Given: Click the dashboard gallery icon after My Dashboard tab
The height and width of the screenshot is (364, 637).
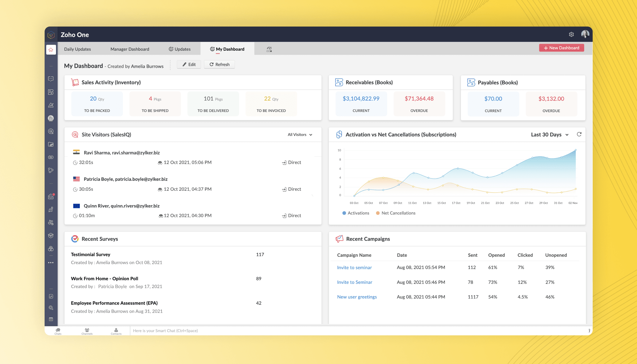Looking at the screenshot, I should tap(269, 49).
